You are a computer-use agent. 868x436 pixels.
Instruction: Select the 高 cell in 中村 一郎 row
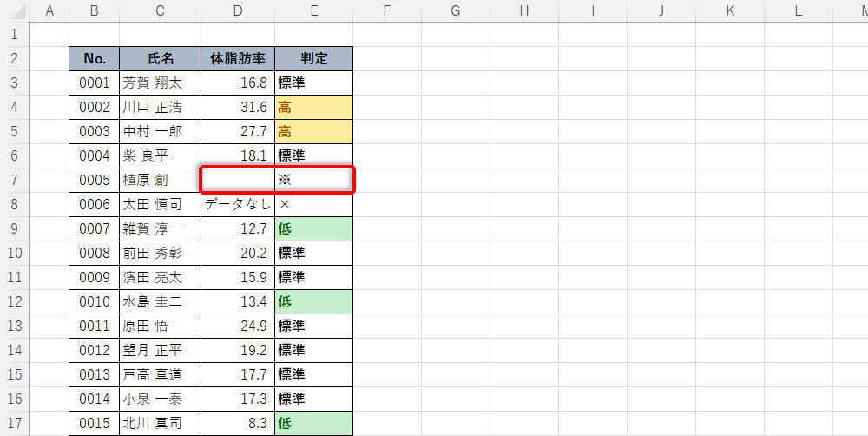(314, 132)
